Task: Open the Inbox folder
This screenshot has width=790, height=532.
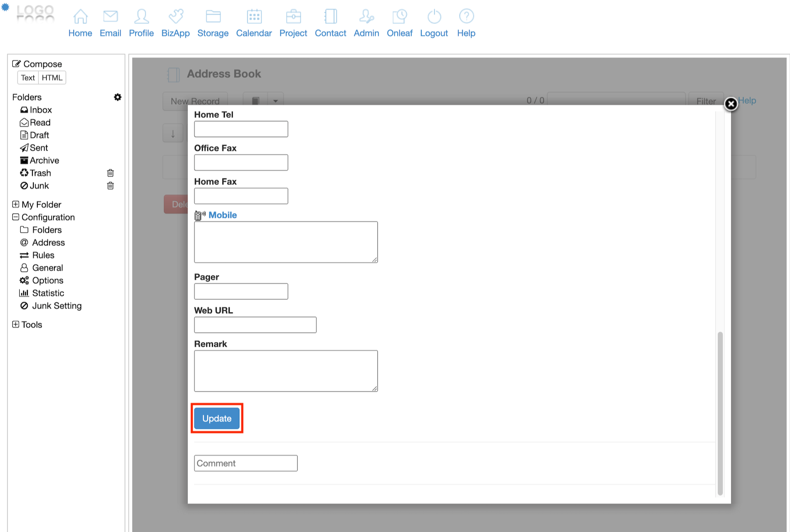Action: tap(40, 110)
